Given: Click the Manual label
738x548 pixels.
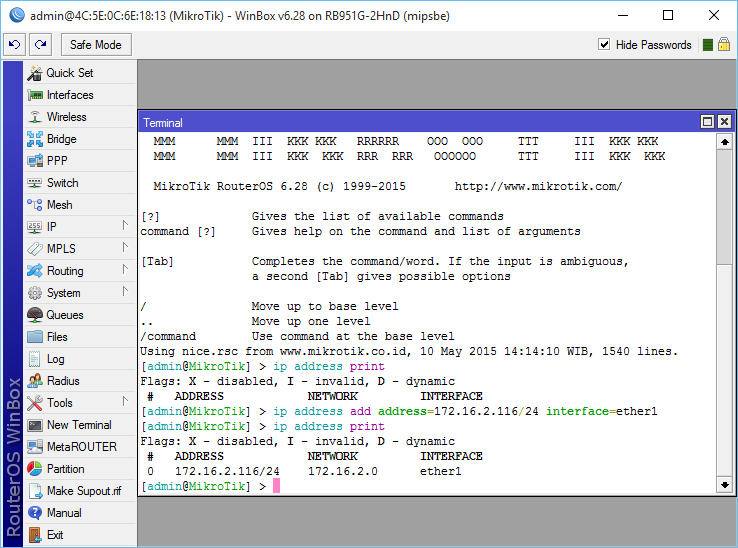Looking at the screenshot, I should click(64, 513).
